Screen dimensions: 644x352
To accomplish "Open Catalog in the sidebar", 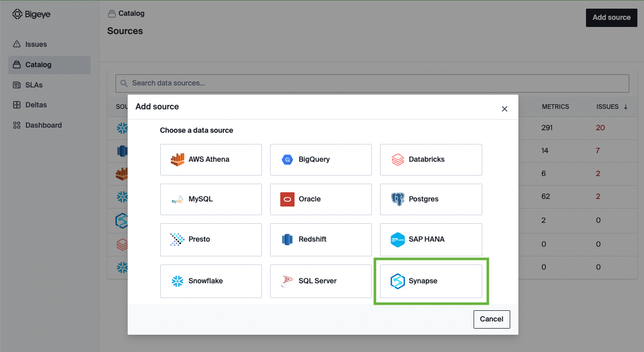I will [49, 65].
